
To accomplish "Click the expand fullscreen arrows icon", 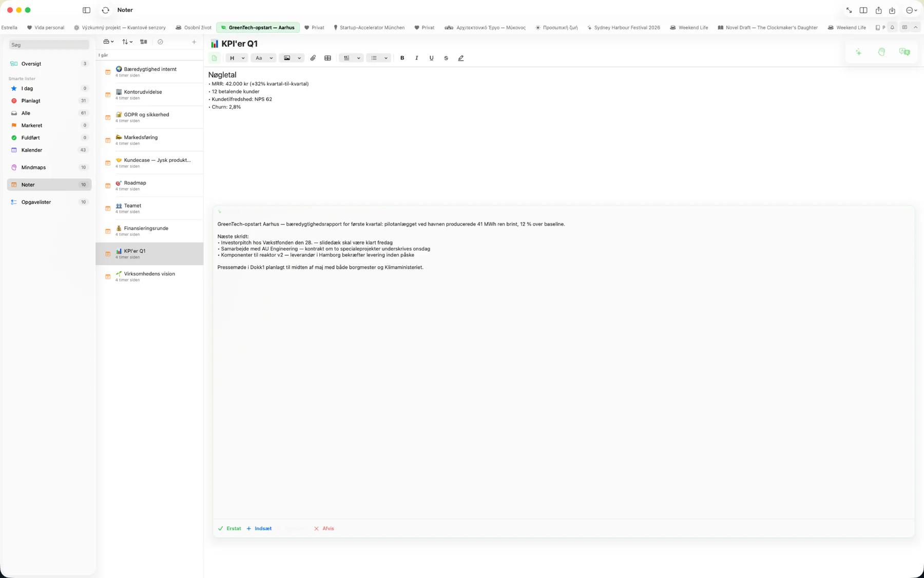I will point(849,10).
